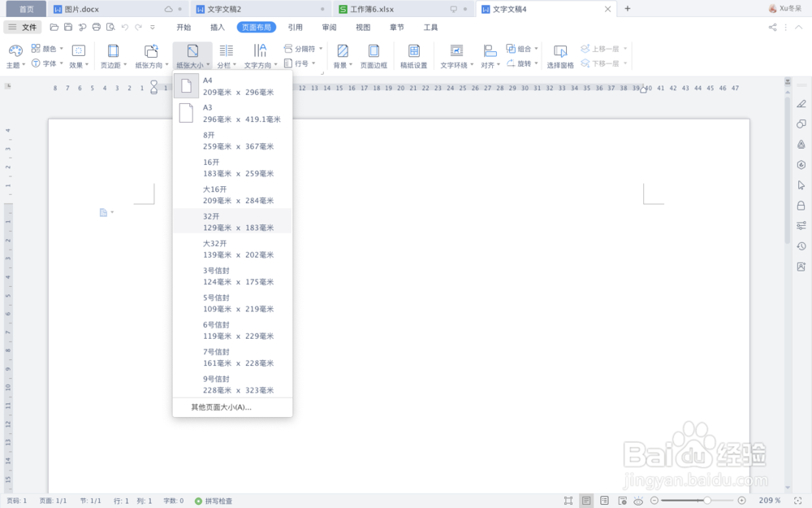Open 稿纸设置 manuscript paper settings
The image size is (812, 508).
414,56
